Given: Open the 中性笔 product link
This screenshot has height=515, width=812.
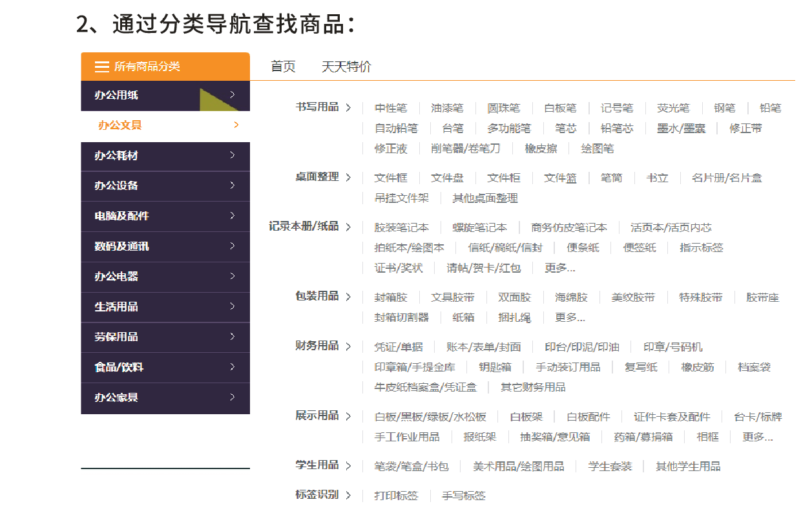Looking at the screenshot, I should coord(391,109).
